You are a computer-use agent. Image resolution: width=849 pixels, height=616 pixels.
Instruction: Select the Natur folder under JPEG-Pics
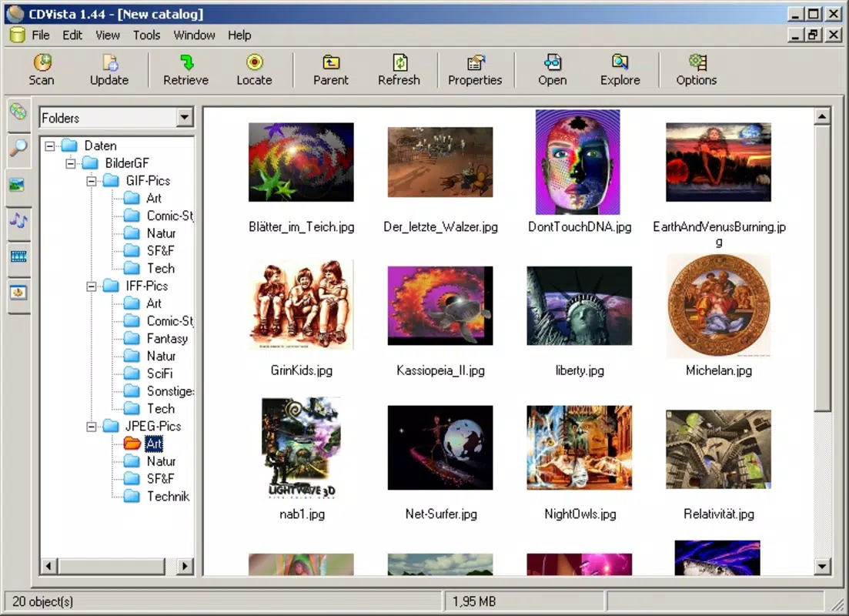[149, 461]
